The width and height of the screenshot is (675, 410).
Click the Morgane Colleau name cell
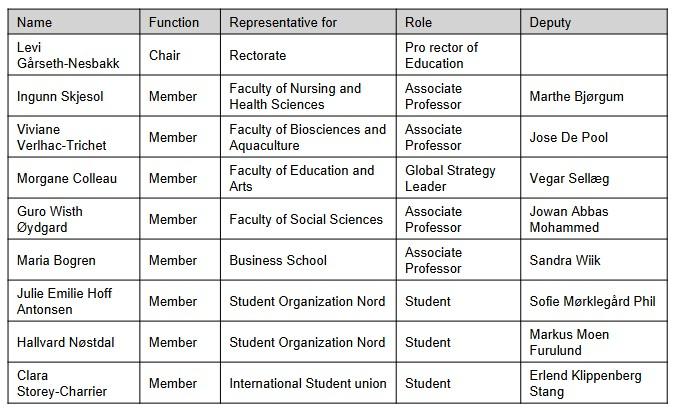click(x=67, y=178)
